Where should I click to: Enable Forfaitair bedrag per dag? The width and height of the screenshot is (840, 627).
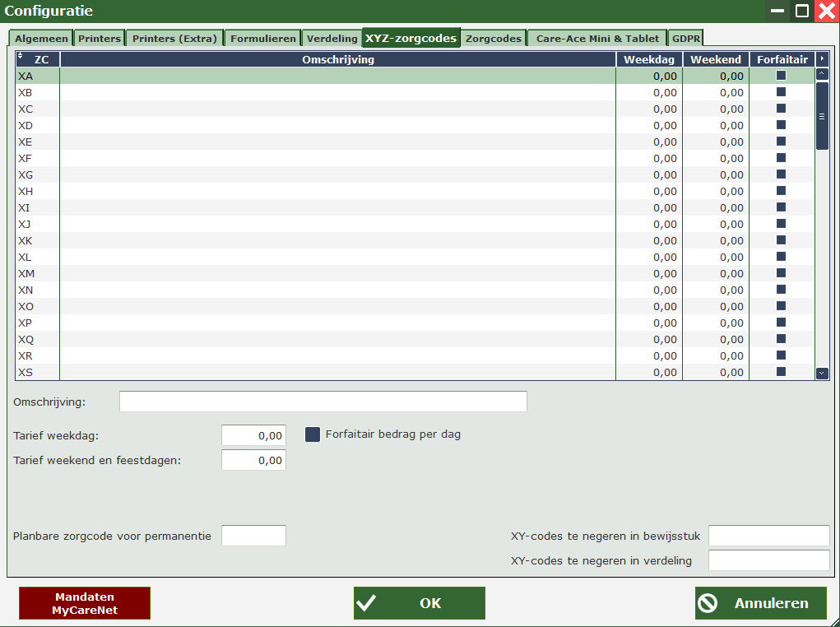point(313,434)
